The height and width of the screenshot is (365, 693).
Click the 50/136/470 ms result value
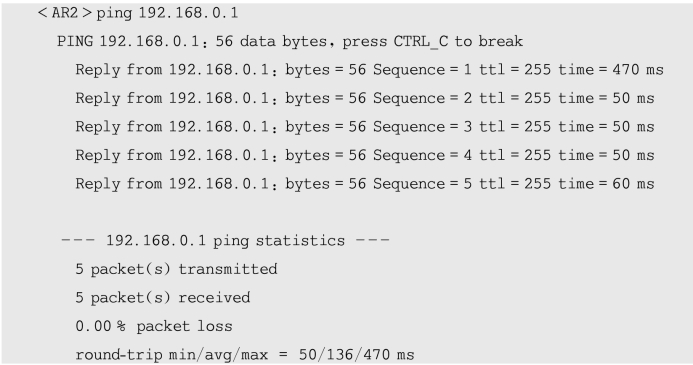click(x=357, y=355)
